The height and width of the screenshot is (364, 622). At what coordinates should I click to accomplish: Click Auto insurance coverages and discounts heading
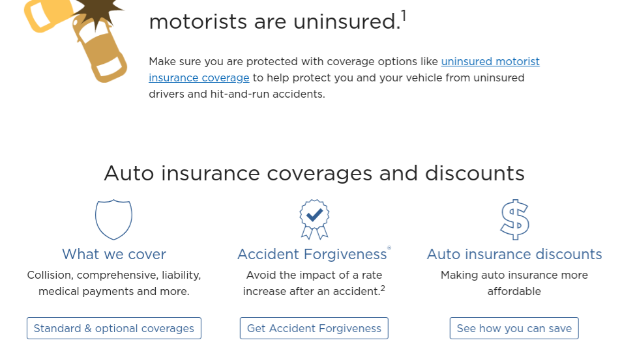(x=314, y=173)
